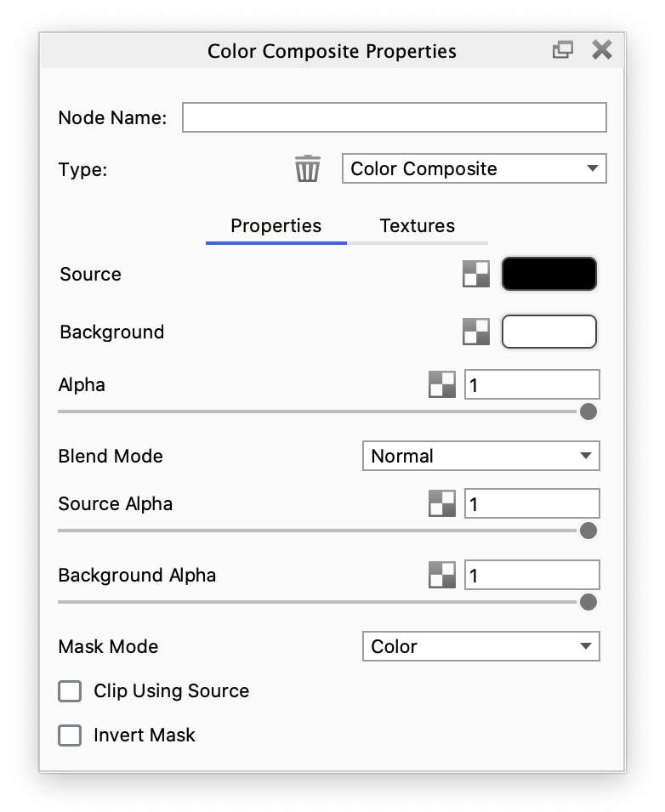The height and width of the screenshot is (812, 665).
Task: Open the Blend Mode dropdown set to Normal
Action: point(481,456)
